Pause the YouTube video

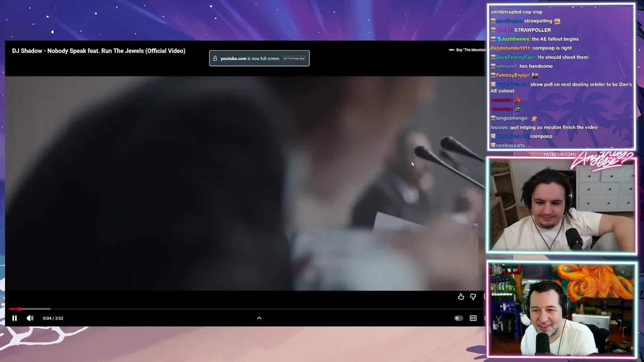coord(15,318)
